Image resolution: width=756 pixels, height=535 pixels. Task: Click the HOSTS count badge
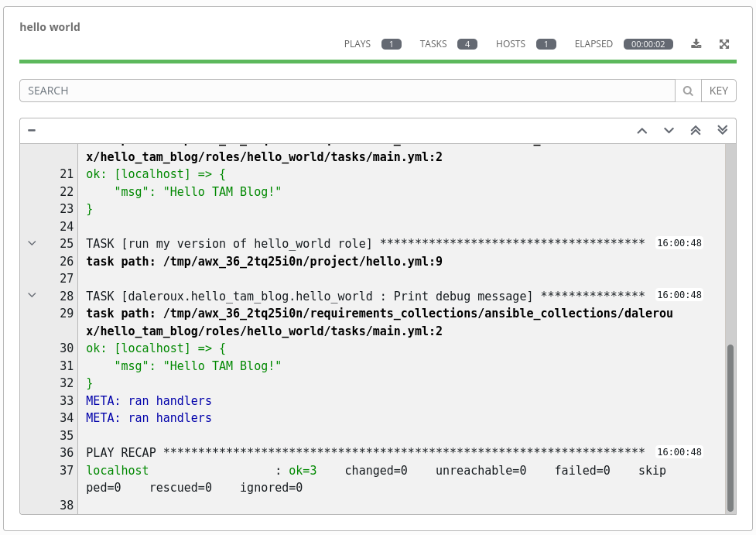(546, 44)
